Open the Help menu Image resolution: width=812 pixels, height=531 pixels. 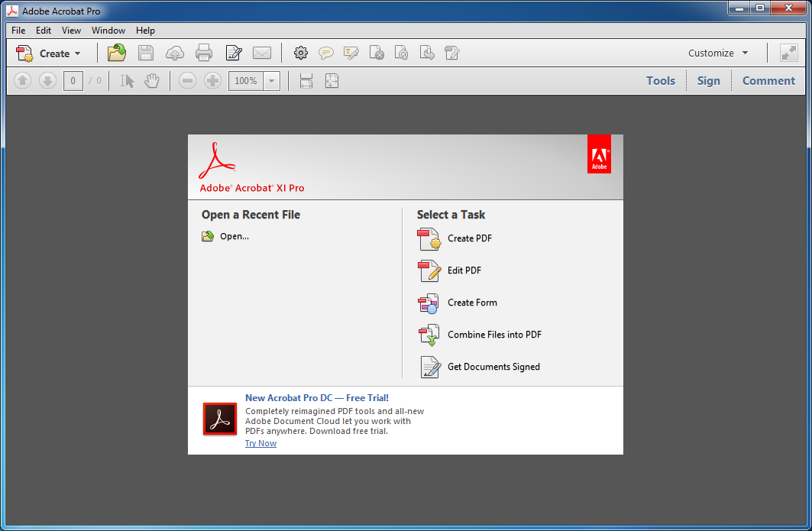click(x=145, y=31)
